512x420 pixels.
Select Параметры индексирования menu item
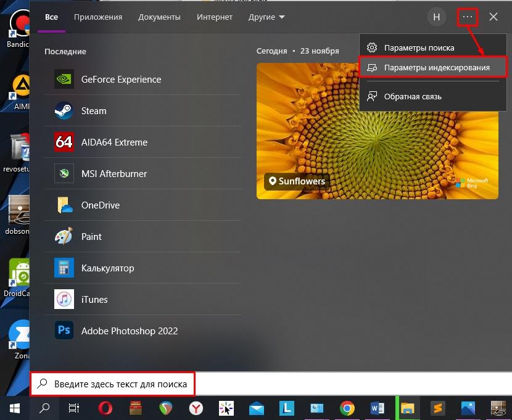(433, 68)
